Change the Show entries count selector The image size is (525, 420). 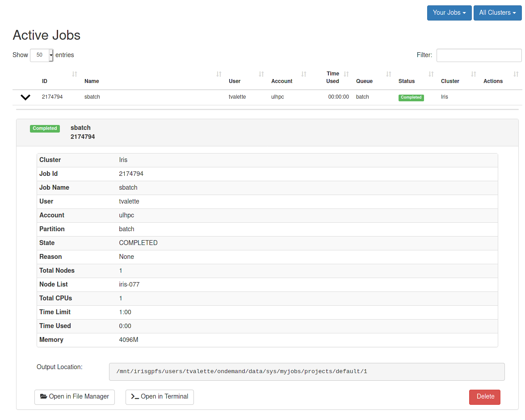tap(42, 55)
